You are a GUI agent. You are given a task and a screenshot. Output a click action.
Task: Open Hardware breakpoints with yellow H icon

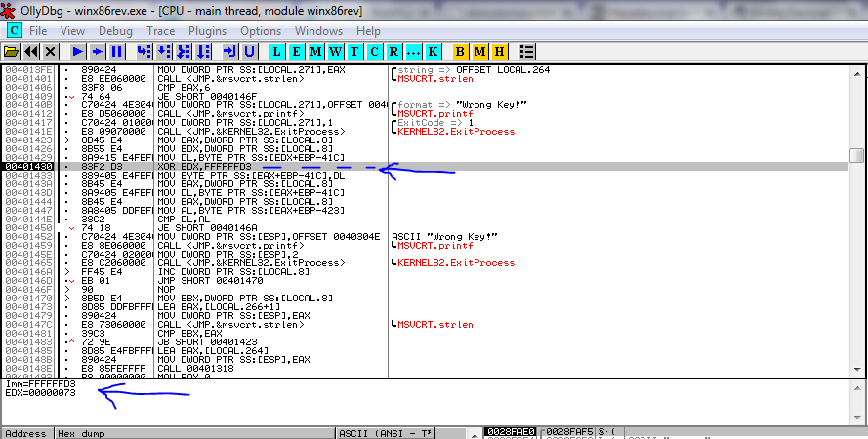point(499,52)
